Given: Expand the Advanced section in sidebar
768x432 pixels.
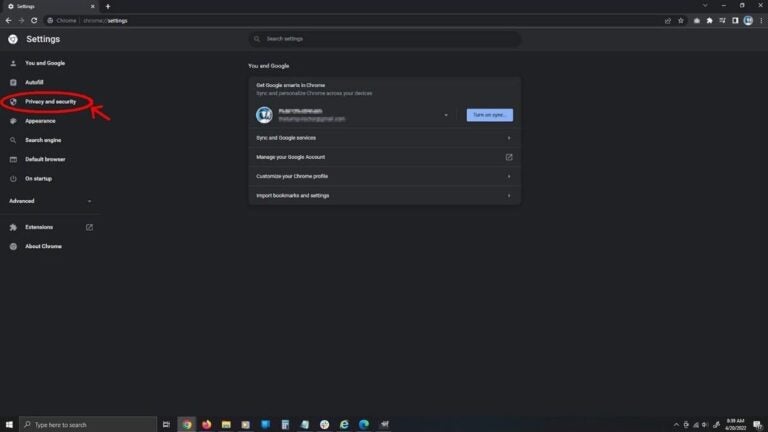Looking at the screenshot, I should point(50,201).
